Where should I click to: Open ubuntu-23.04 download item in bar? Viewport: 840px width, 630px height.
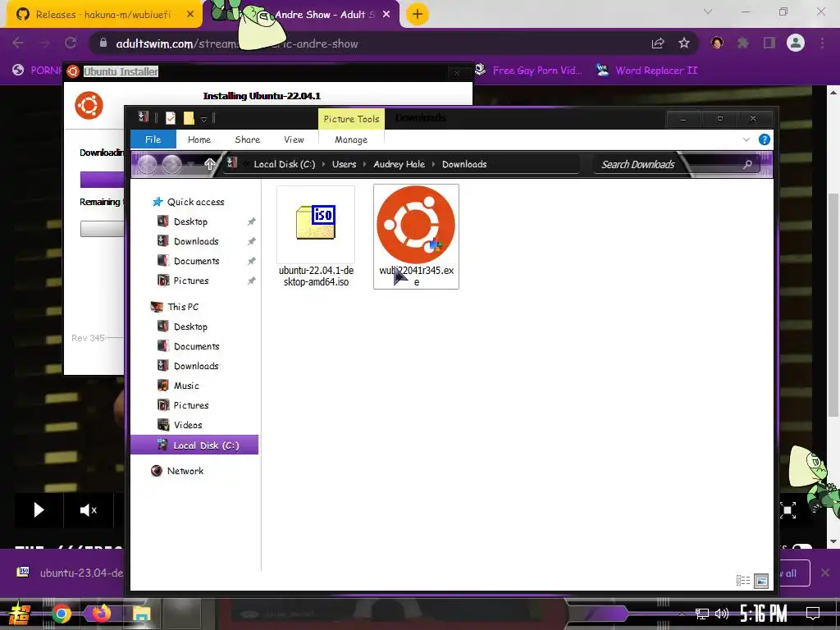point(70,573)
